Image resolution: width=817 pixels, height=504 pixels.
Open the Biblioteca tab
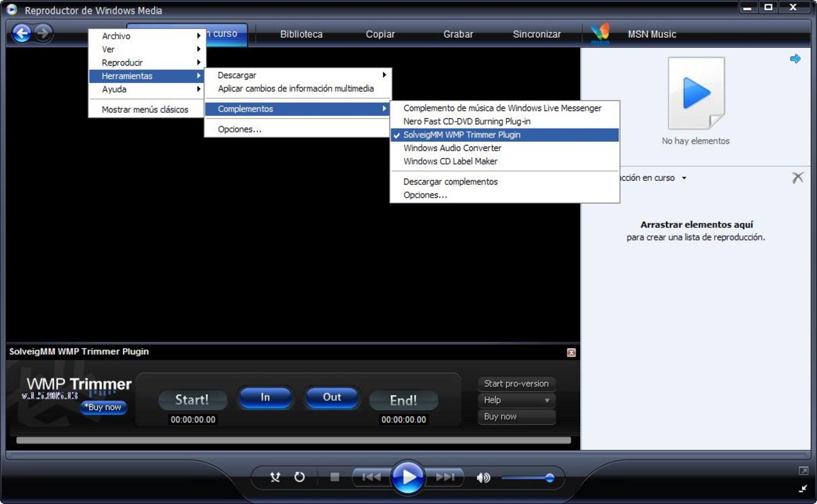301,34
